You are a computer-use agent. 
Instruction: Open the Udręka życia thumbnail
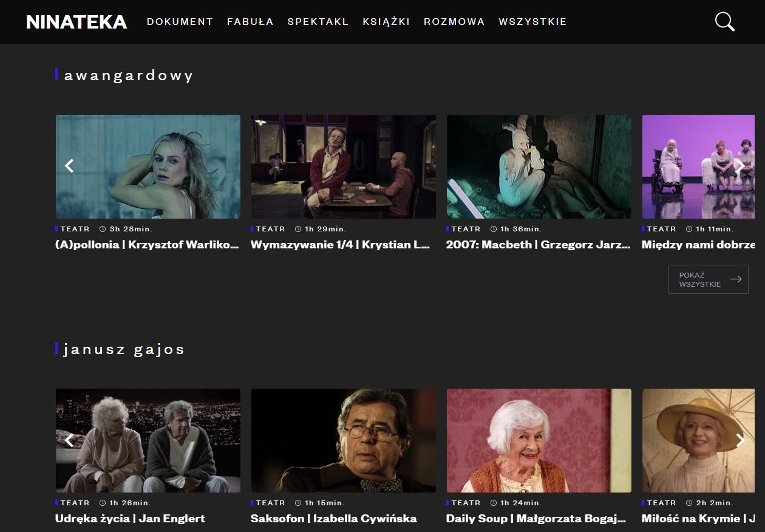click(x=148, y=441)
